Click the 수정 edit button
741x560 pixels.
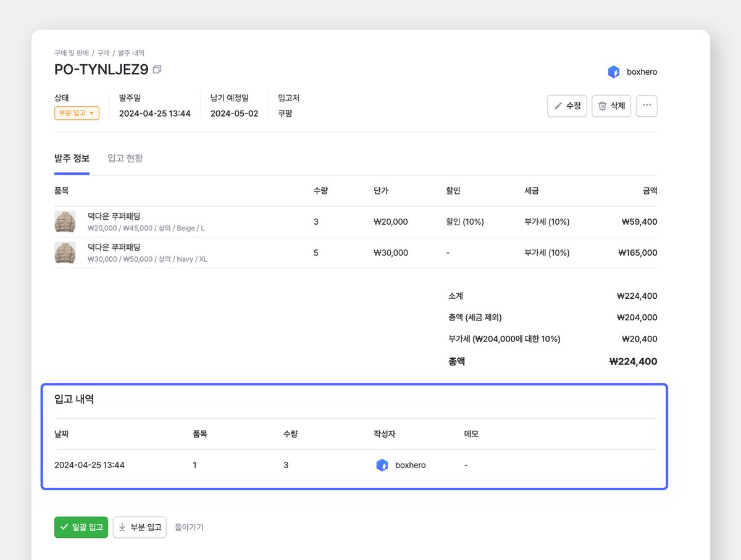[567, 106]
